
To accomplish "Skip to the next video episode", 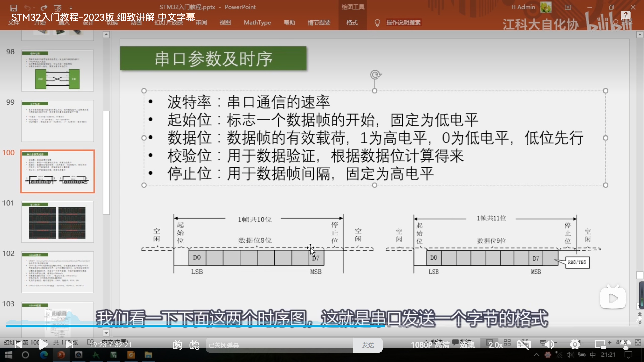I will [x=69, y=345].
